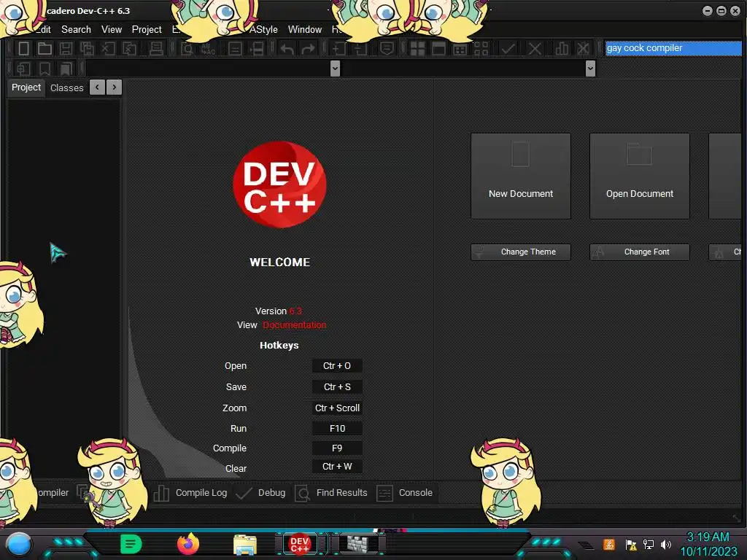
Task: Click the New file toolbar icon
Action: [23, 48]
